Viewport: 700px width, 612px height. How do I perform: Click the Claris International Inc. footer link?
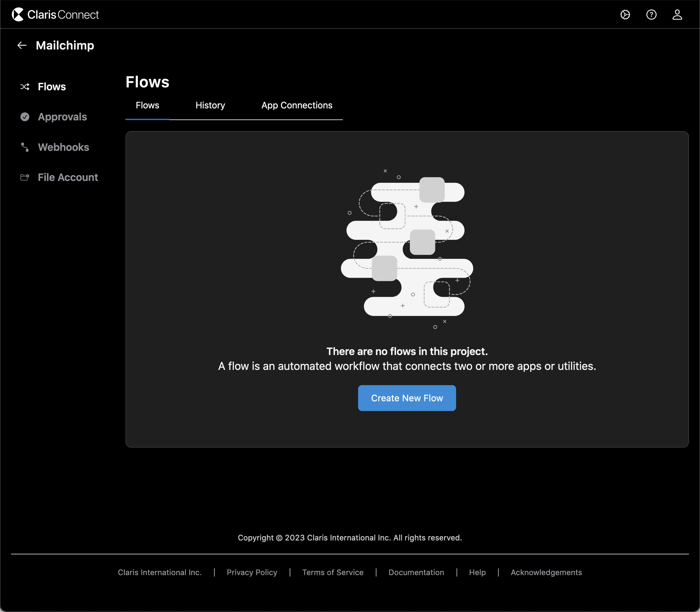pos(160,573)
